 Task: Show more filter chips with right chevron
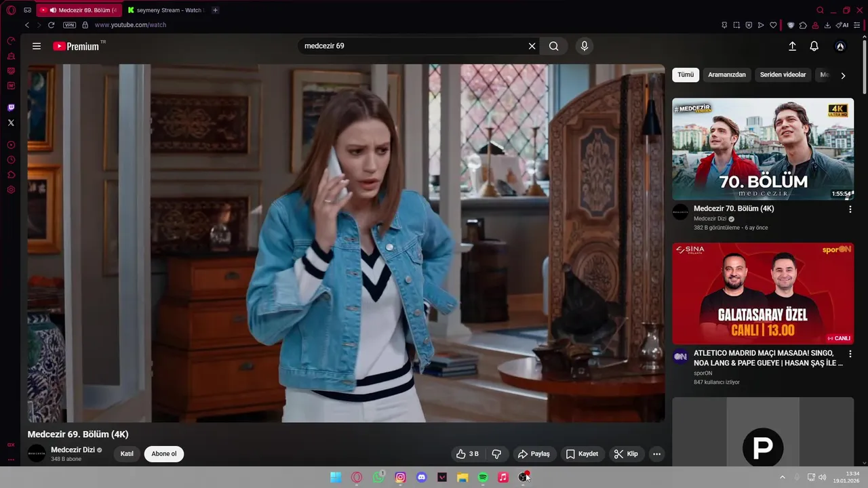843,75
